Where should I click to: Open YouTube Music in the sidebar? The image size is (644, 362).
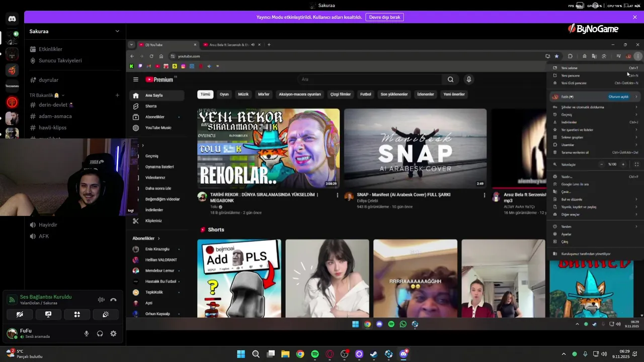click(157, 128)
